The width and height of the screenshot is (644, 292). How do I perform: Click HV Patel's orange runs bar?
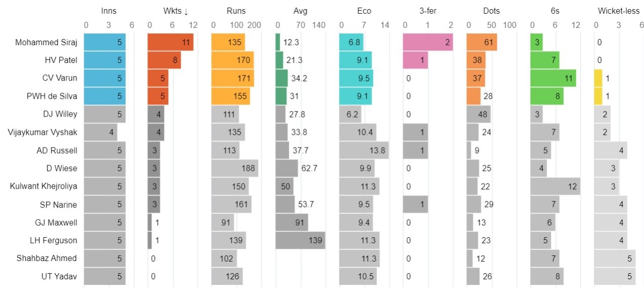tap(233, 60)
